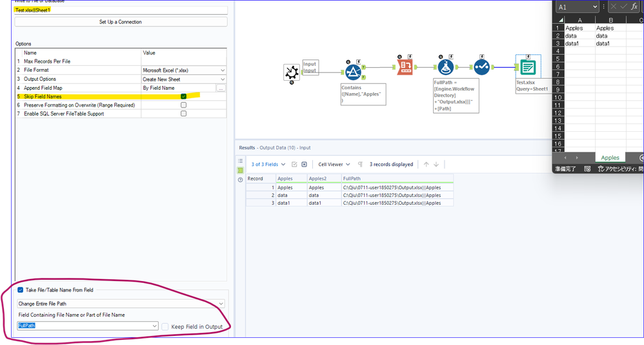Click Excel's sheet scroll-right arrow
Image resolution: width=644 pixels, height=345 pixels.
click(577, 158)
